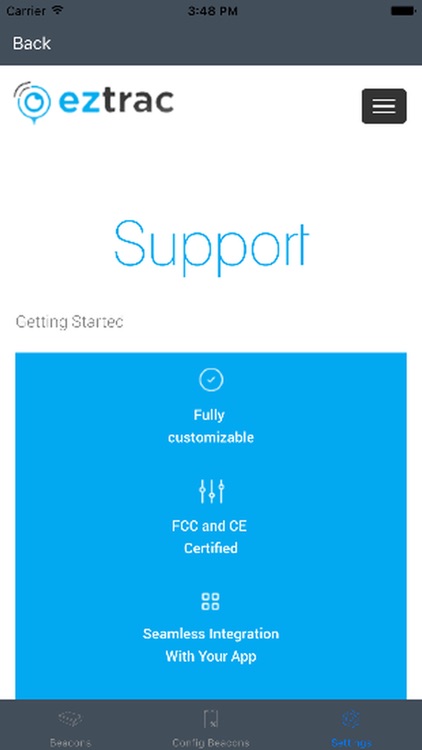Image resolution: width=422 pixels, height=750 pixels.
Task: Click the Support heading
Action: 211,247
